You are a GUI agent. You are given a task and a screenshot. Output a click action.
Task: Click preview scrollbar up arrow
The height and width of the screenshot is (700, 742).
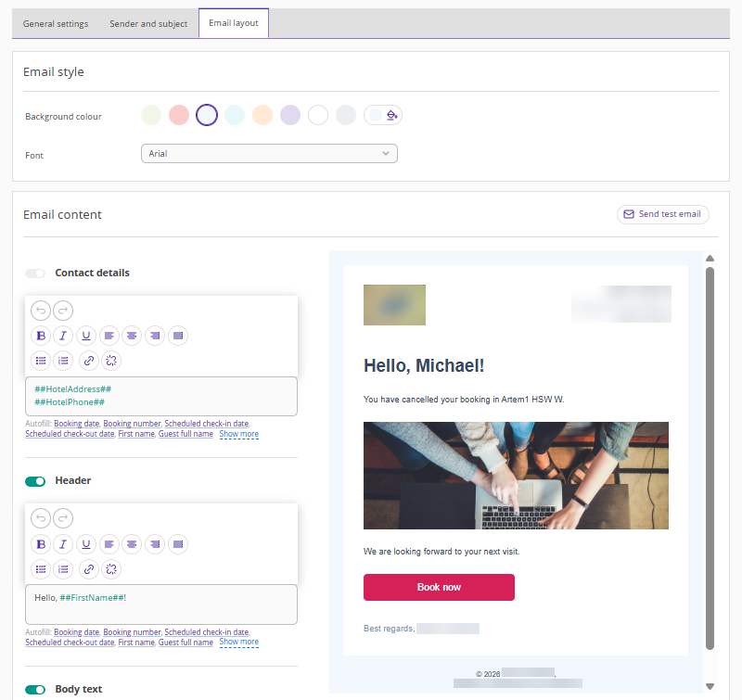[710, 259]
